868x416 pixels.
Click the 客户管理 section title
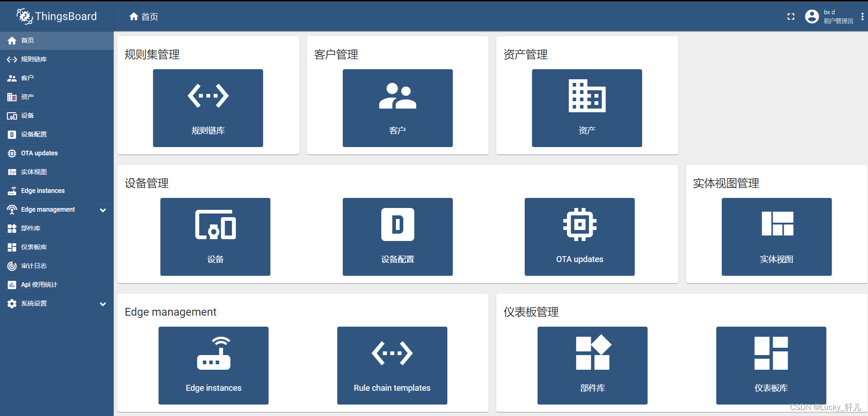[336, 55]
